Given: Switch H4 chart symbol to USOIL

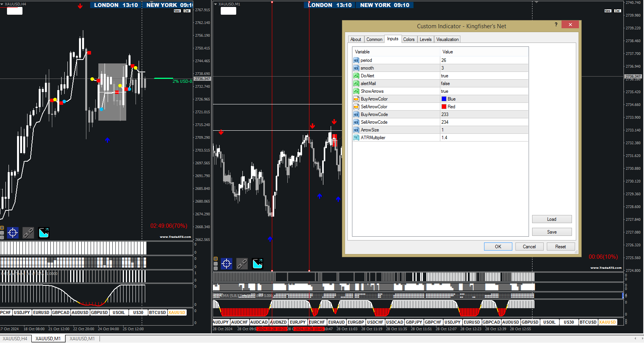Looking at the screenshot, I should tap(119, 312).
